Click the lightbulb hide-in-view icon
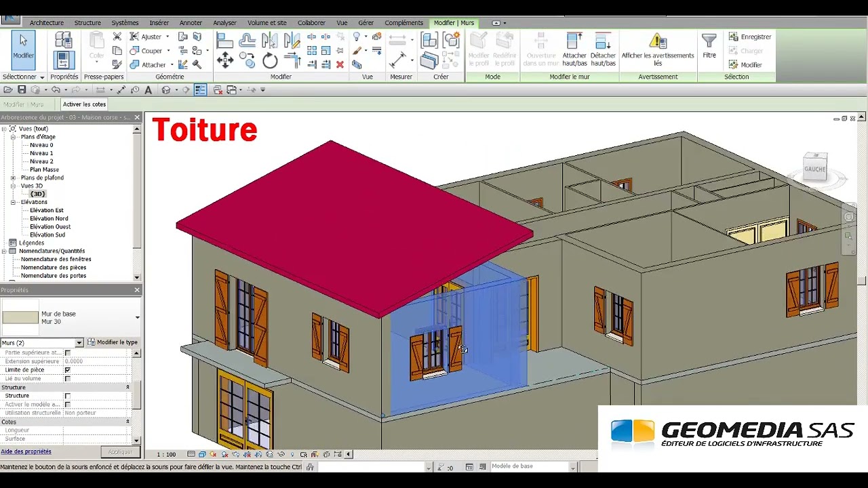The image size is (868, 488). (357, 37)
